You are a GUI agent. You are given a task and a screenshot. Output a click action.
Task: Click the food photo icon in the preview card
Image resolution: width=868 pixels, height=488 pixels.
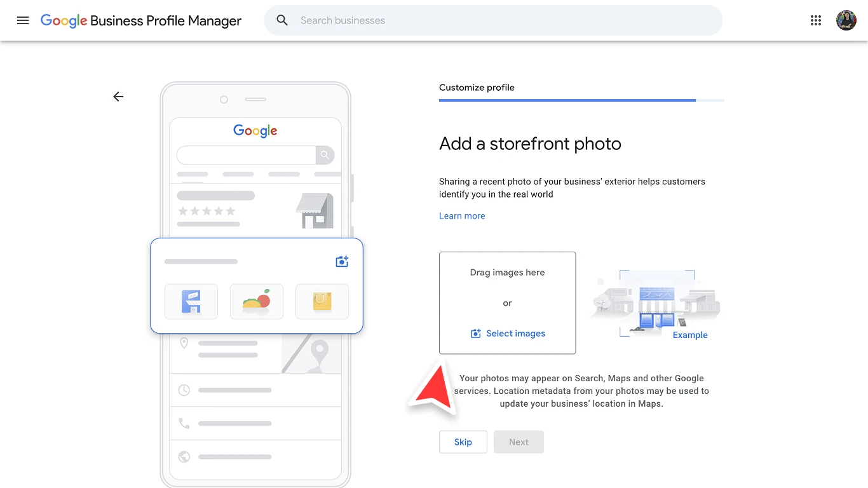pyautogui.click(x=257, y=301)
